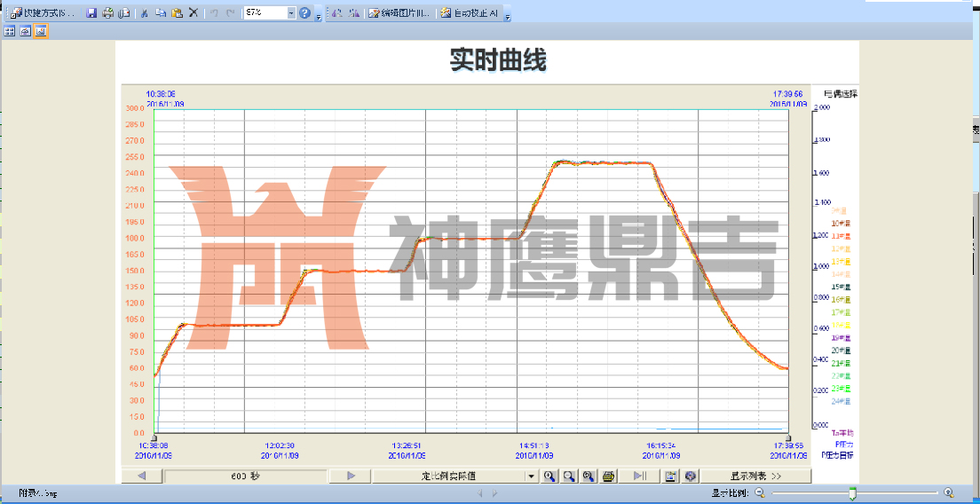This screenshot has width=980, height=504.
Task: Click the 23#温 legend entry
Action: click(841, 389)
